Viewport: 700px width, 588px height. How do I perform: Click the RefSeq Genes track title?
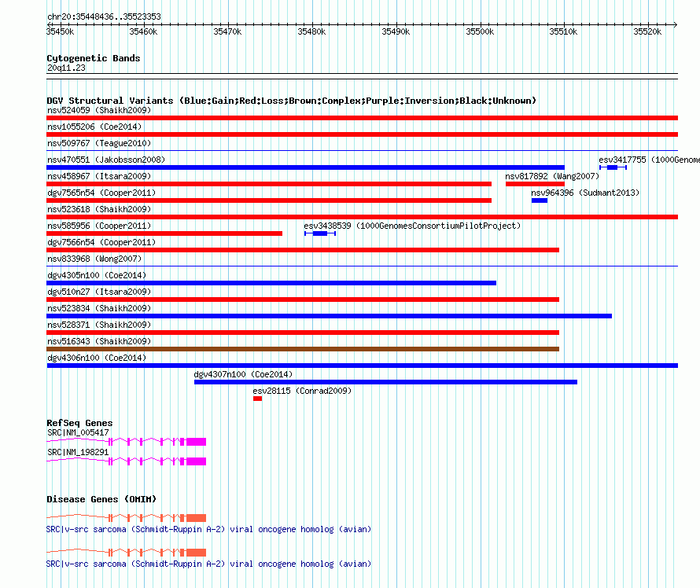coord(79,423)
